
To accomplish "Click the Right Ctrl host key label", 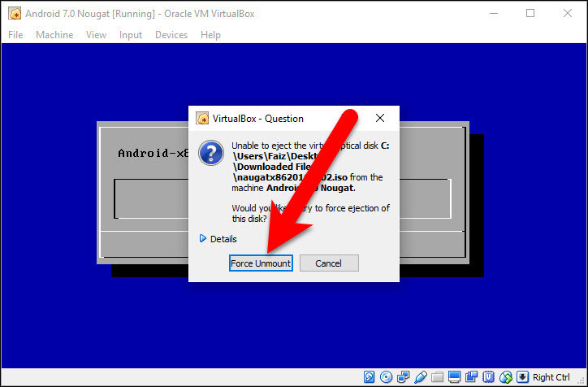I will pos(551,377).
